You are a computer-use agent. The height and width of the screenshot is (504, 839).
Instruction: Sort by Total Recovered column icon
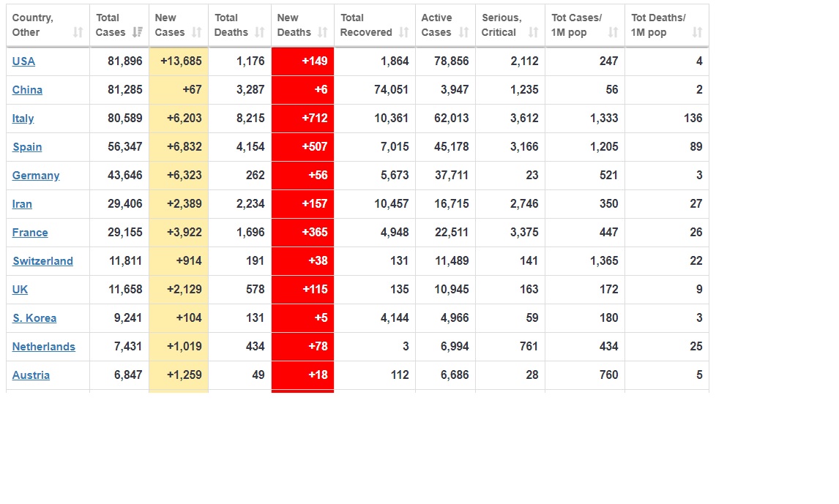click(x=404, y=33)
